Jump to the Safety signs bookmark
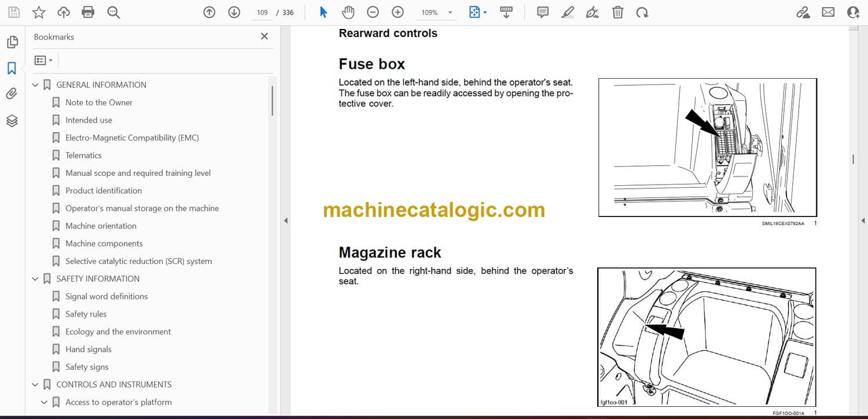 (87, 367)
